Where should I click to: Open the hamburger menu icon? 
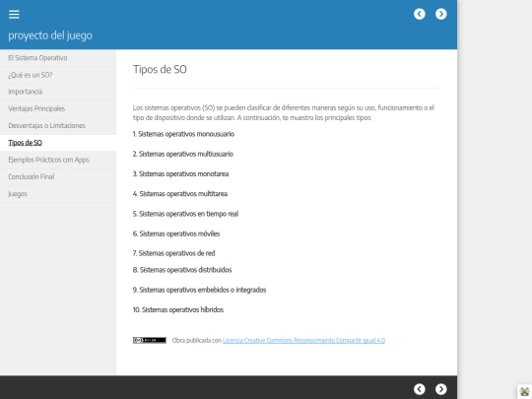click(14, 14)
